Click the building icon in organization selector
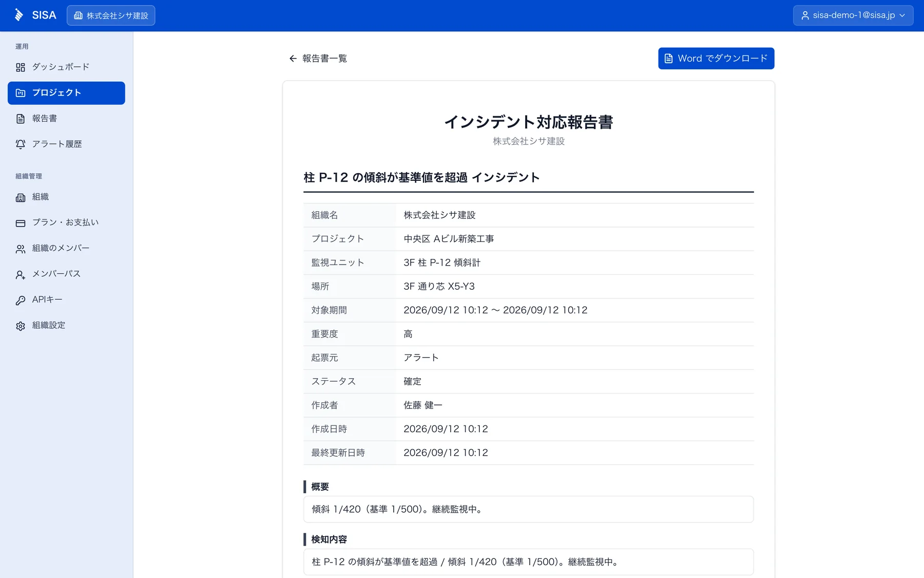924x578 pixels. [x=78, y=15]
